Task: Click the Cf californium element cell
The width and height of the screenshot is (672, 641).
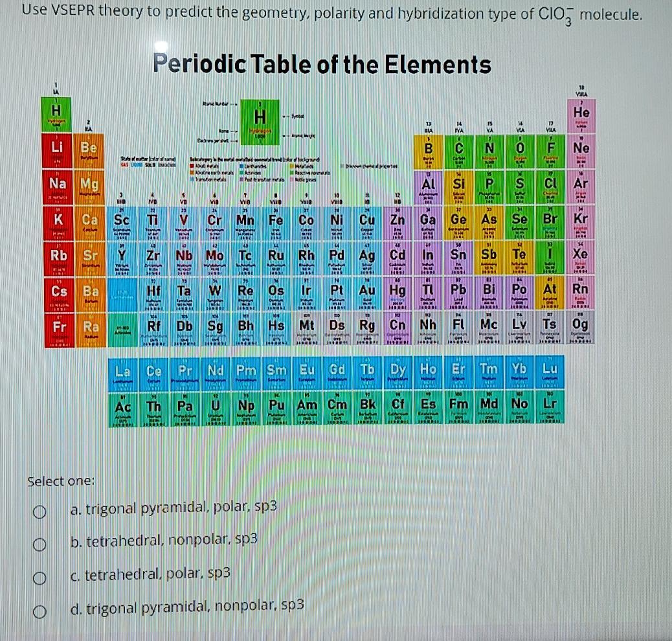Action: coord(398,408)
